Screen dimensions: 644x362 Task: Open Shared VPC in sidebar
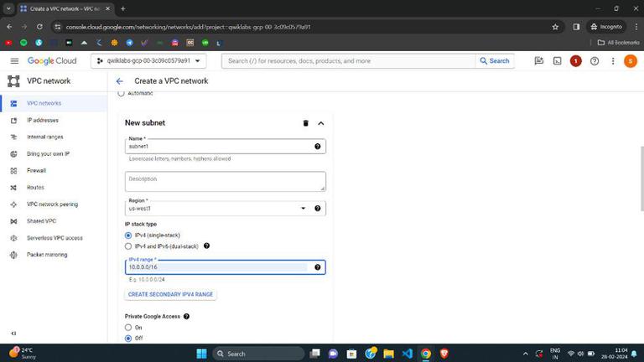[54, 221]
